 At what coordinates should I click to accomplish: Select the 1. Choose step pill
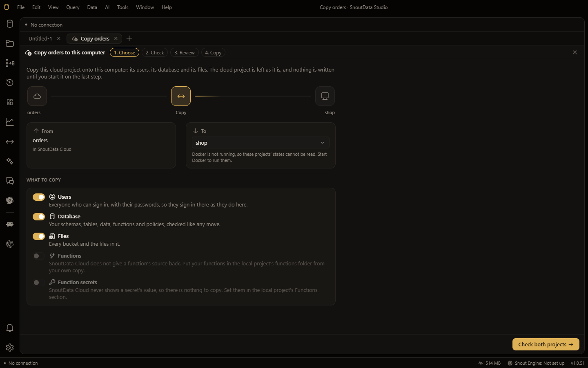(125, 53)
